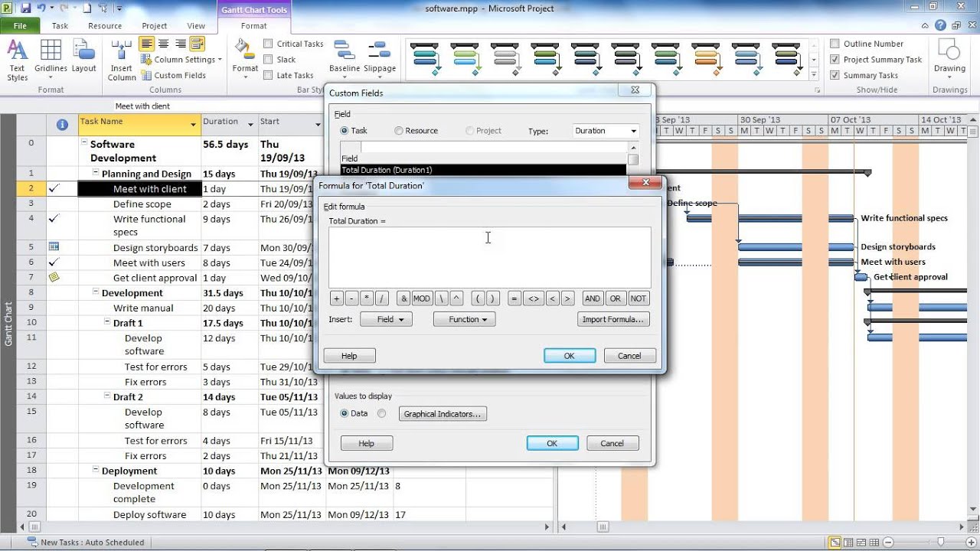Select the gray Gantt chart style
Viewport: 980px width, 551px height.
[x=505, y=59]
